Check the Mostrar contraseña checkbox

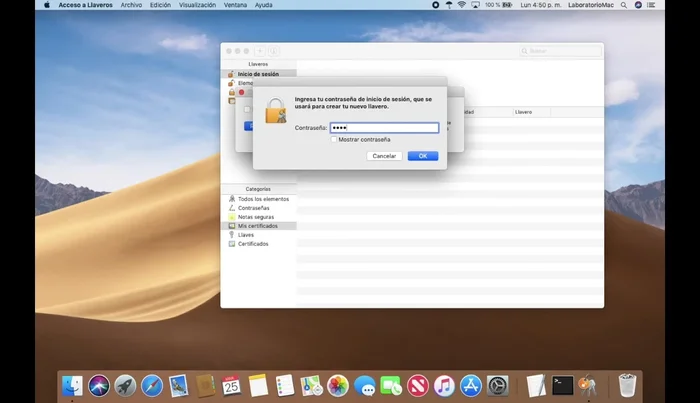click(x=334, y=139)
